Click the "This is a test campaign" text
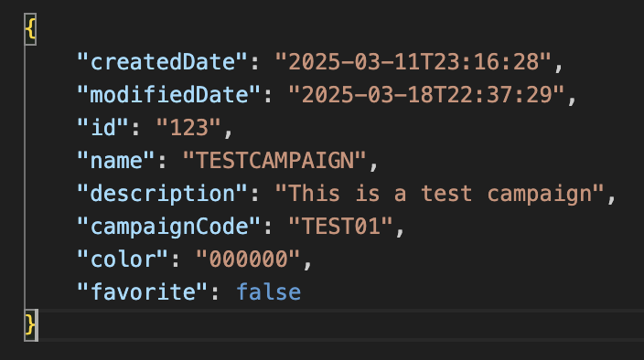The width and height of the screenshot is (644, 360). click(440, 193)
